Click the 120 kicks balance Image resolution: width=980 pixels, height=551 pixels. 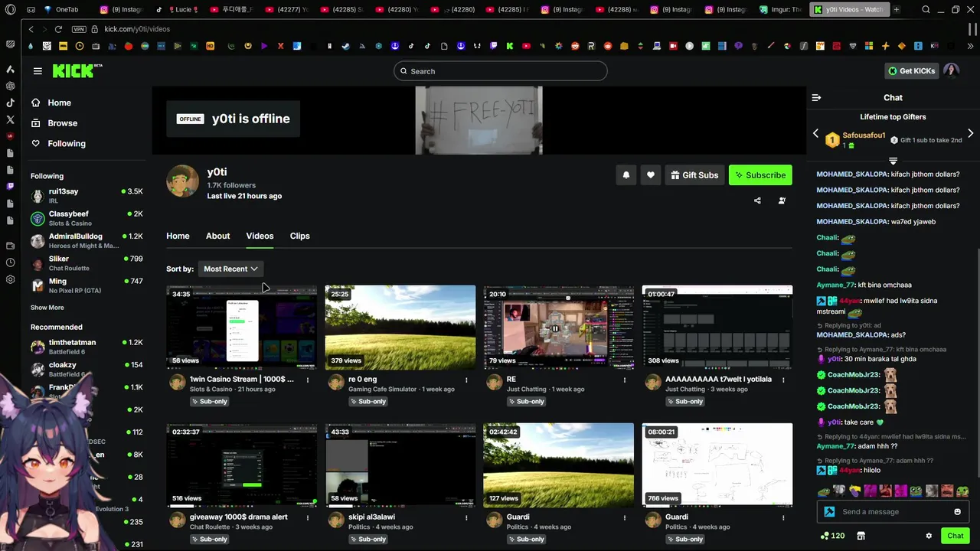pyautogui.click(x=832, y=536)
